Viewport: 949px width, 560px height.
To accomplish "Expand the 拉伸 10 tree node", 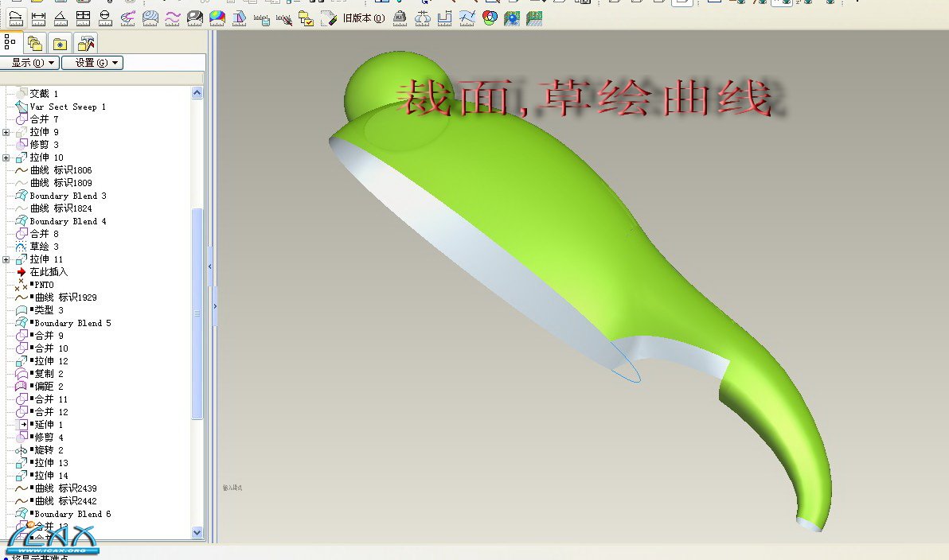I will tap(6, 157).
